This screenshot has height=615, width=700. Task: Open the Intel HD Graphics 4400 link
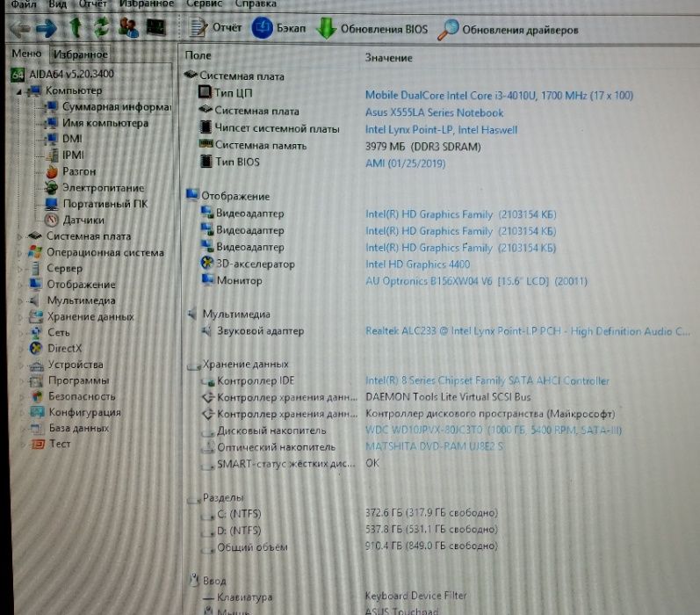click(417, 264)
